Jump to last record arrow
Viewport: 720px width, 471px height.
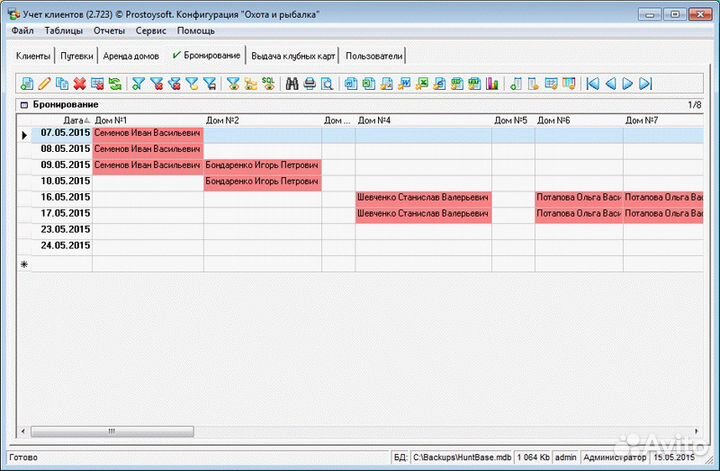[x=646, y=84]
